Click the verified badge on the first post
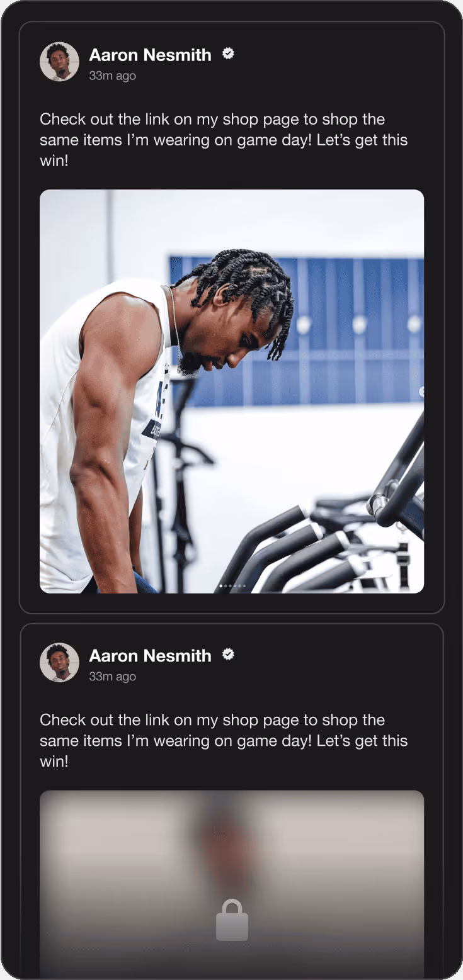 228,54
